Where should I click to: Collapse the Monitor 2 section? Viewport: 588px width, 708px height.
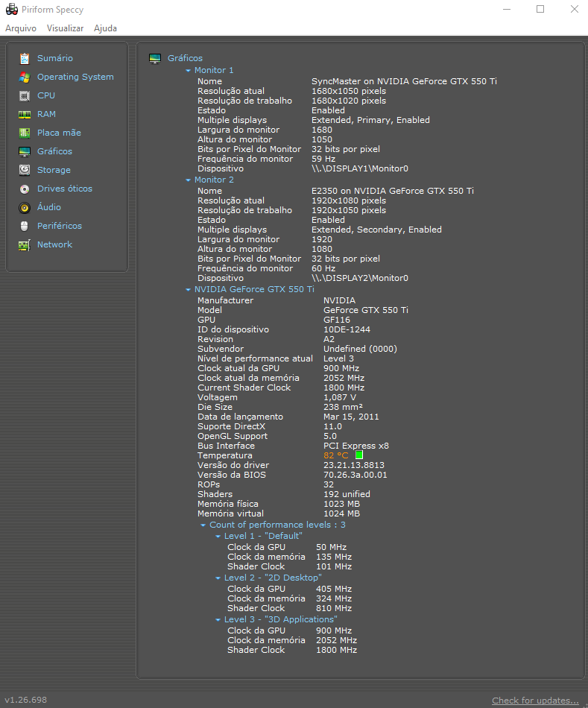pos(189,180)
